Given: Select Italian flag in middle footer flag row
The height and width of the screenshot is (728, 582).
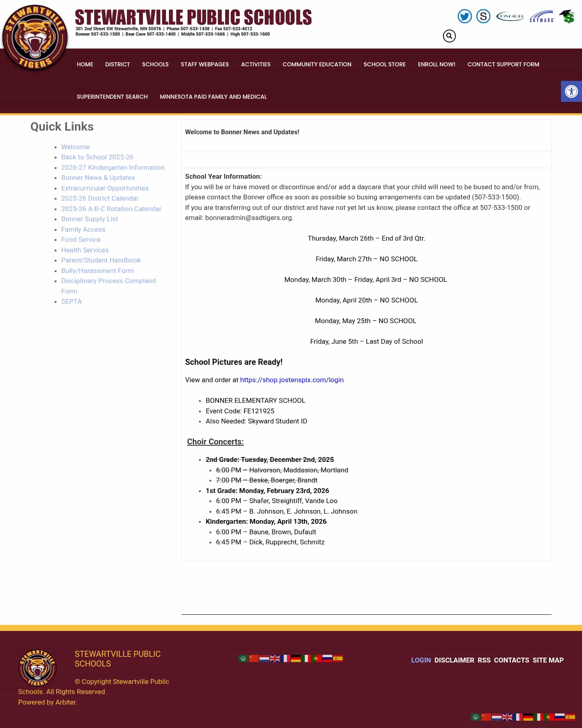Looking at the screenshot, I should tap(306, 658).
